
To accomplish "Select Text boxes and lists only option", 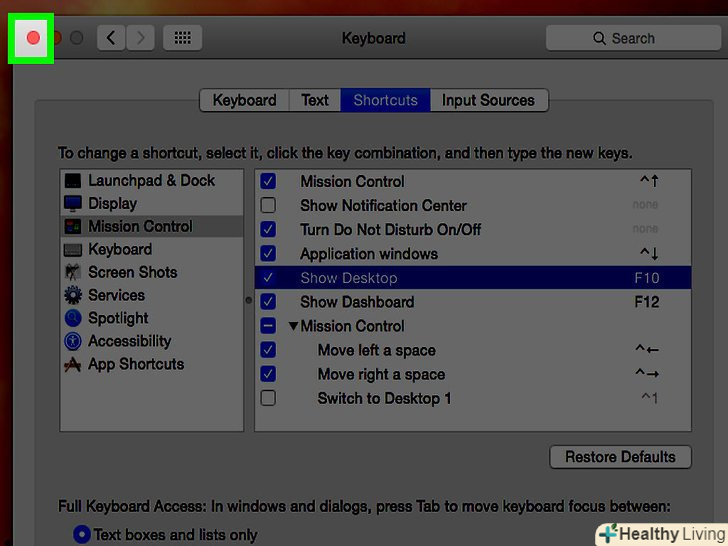I will pyautogui.click(x=82, y=535).
